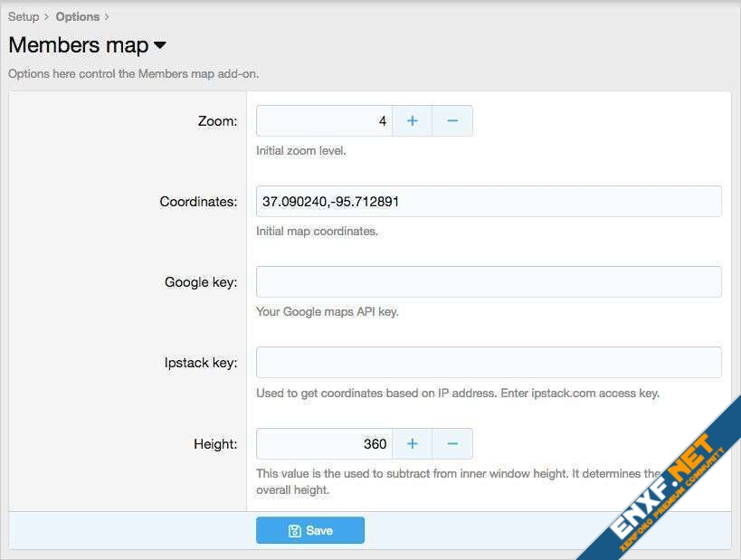Viewport: 741px width, 560px height.
Task: Click the Height number field
Action: 324,444
